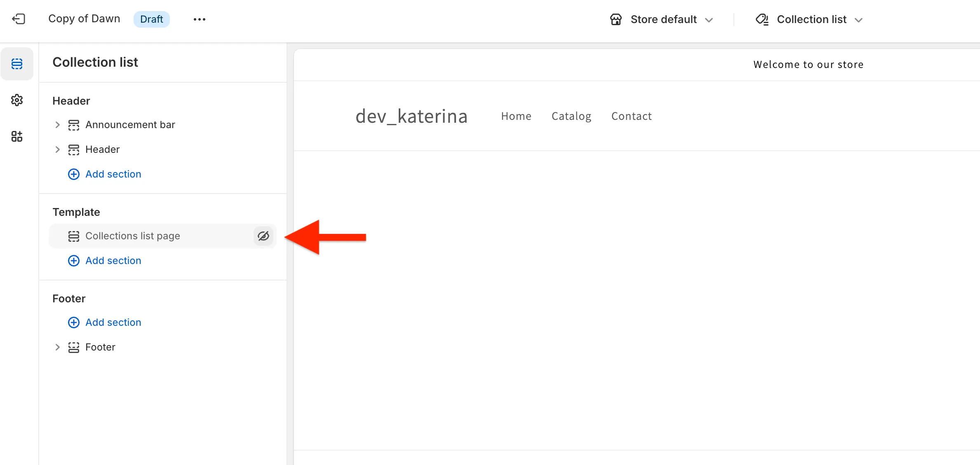Screen dimensions: 980x465
Task: Expand the Announcement bar section
Action: pos(57,125)
